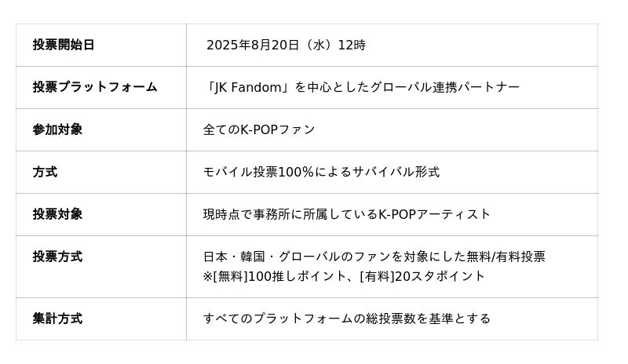Click the JK Fandom platform description text

(x=361, y=87)
